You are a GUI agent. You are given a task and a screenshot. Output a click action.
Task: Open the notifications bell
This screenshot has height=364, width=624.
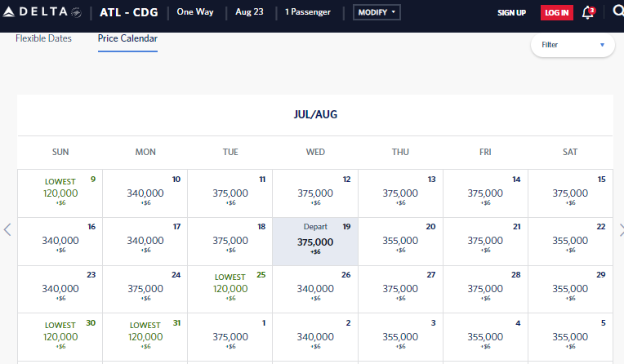(x=587, y=13)
